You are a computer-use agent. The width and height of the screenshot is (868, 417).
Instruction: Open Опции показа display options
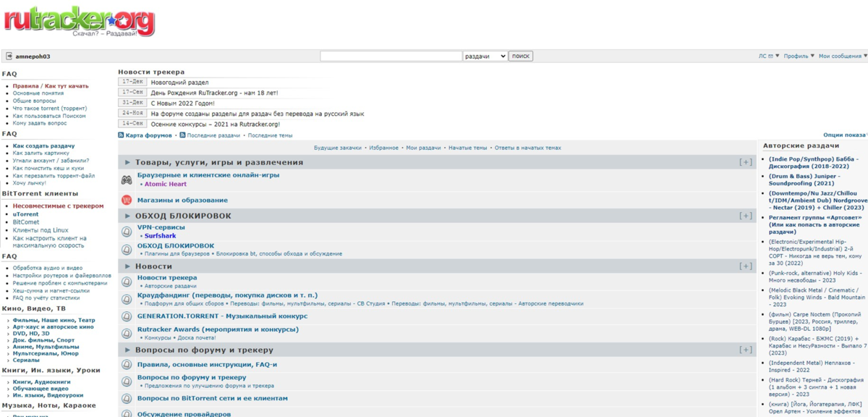pyautogui.click(x=845, y=135)
